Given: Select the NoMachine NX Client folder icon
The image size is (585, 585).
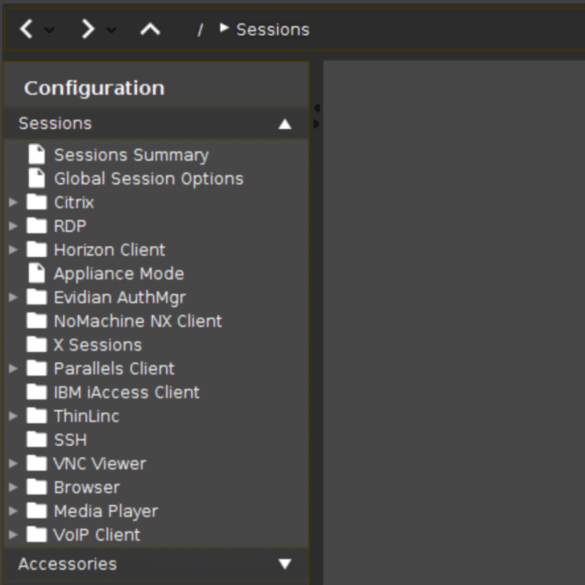Looking at the screenshot, I should point(37,321).
